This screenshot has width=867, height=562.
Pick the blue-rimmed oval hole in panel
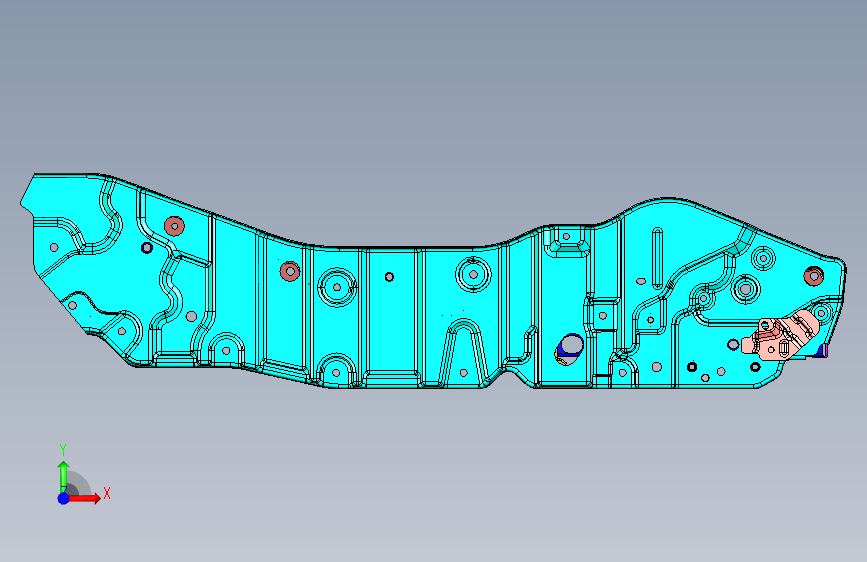point(569,349)
